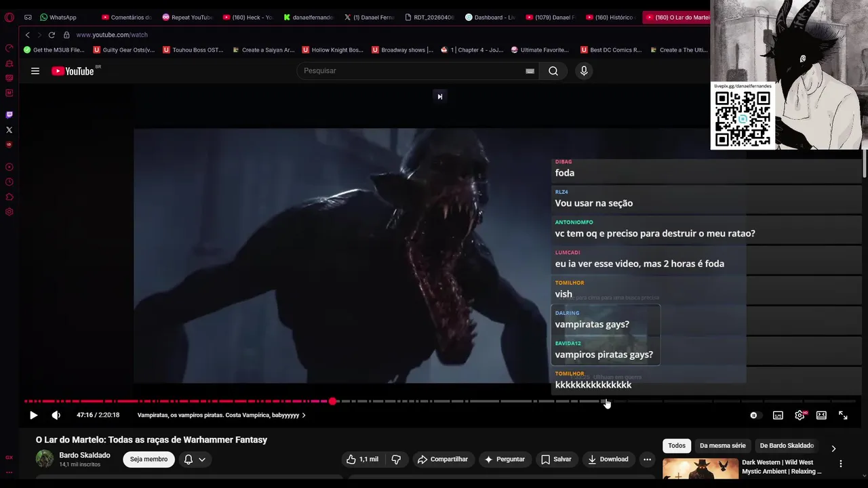Show more filter chips with right arrow
The height and width of the screenshot is (488, 868).
tap(833, 449)
